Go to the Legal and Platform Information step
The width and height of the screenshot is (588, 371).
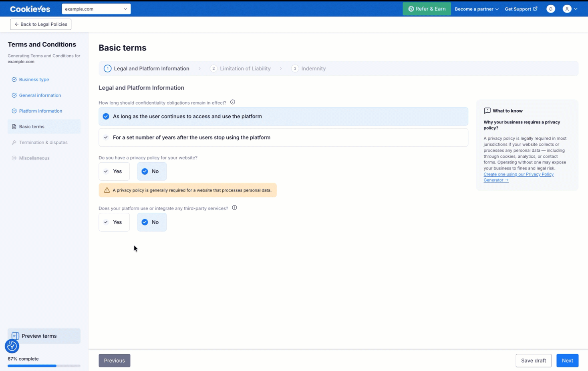(x=147, y=69)
